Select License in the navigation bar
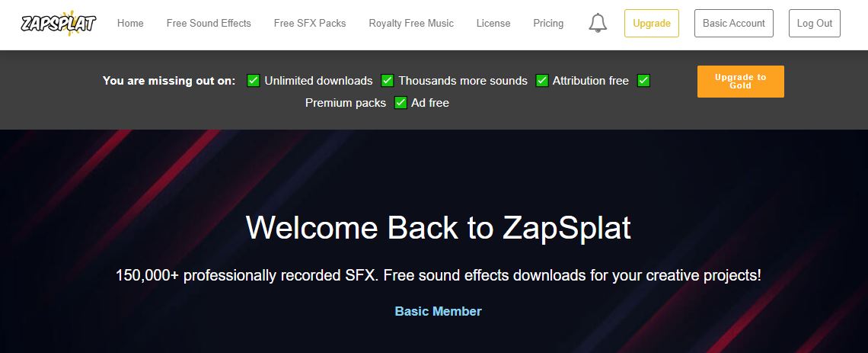 click(x=493, y=24)
